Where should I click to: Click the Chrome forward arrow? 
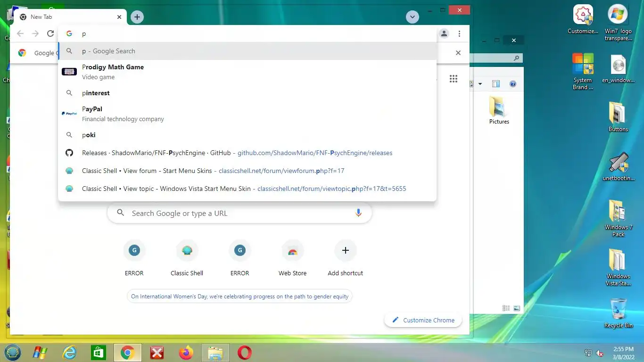[35, 33]
